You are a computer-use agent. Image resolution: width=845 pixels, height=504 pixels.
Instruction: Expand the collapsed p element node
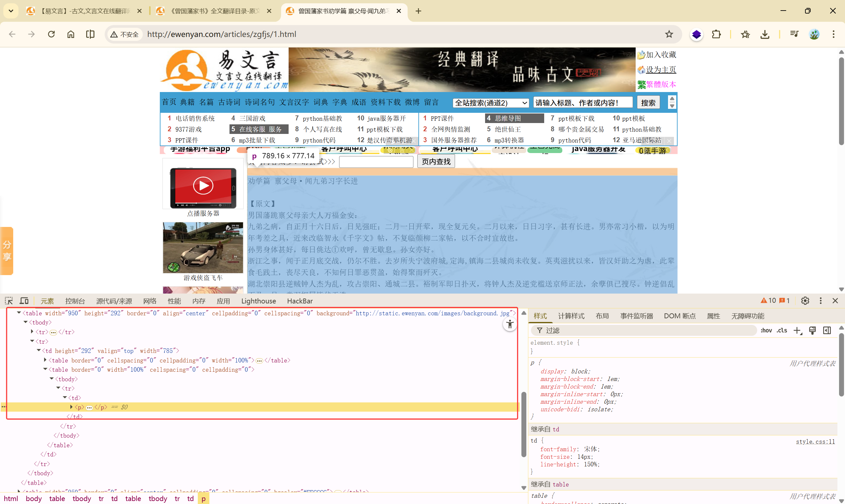(71, 407)
